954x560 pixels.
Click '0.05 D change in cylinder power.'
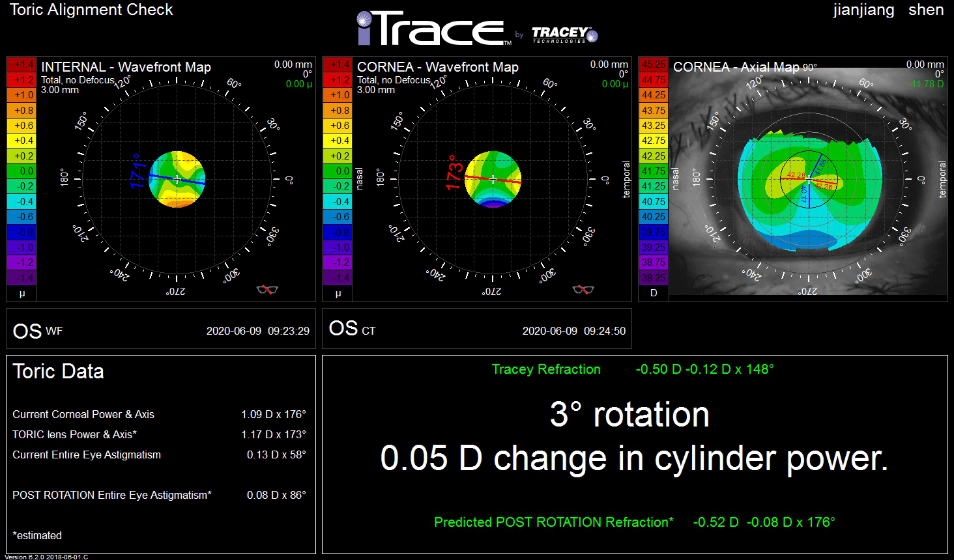[634, 458]
